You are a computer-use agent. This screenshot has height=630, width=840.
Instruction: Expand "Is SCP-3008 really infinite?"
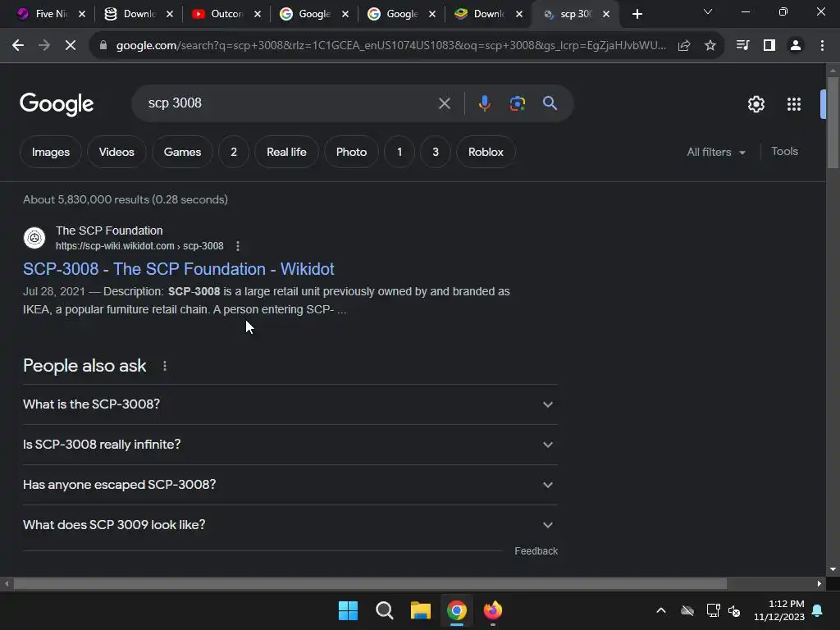[290, 445]
